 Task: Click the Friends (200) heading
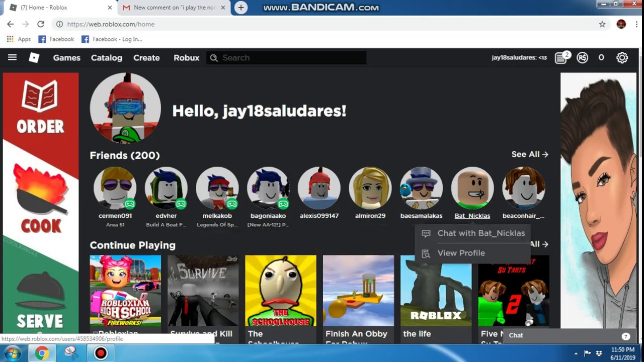click(x=125, y=155)
